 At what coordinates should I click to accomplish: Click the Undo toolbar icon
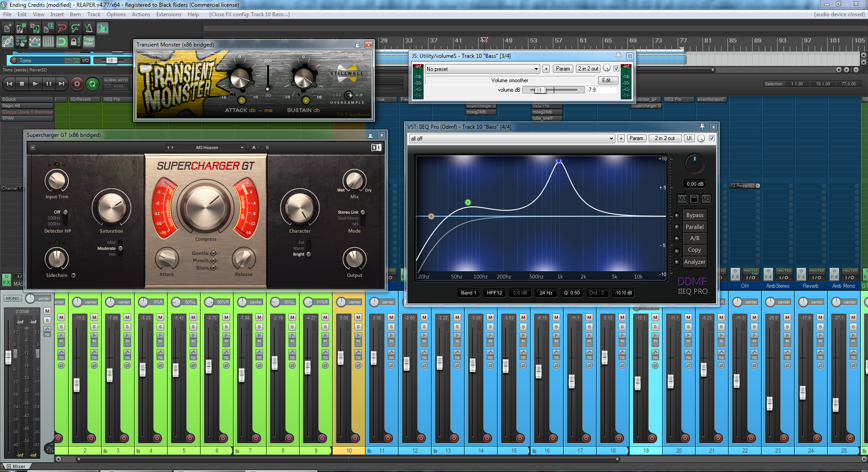point(62,28)
